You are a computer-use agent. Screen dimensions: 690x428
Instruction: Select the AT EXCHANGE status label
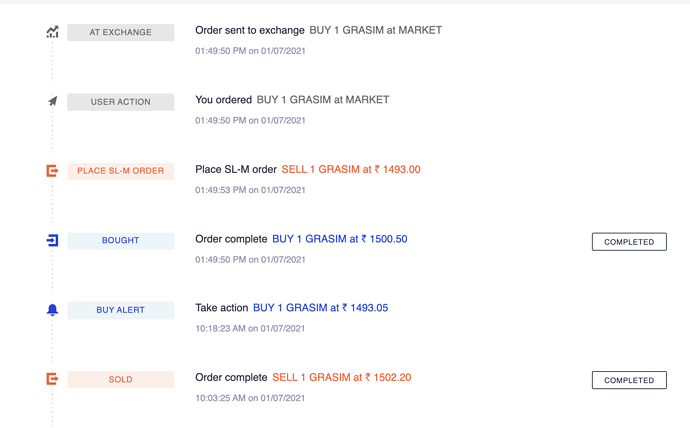coord(121,33)
